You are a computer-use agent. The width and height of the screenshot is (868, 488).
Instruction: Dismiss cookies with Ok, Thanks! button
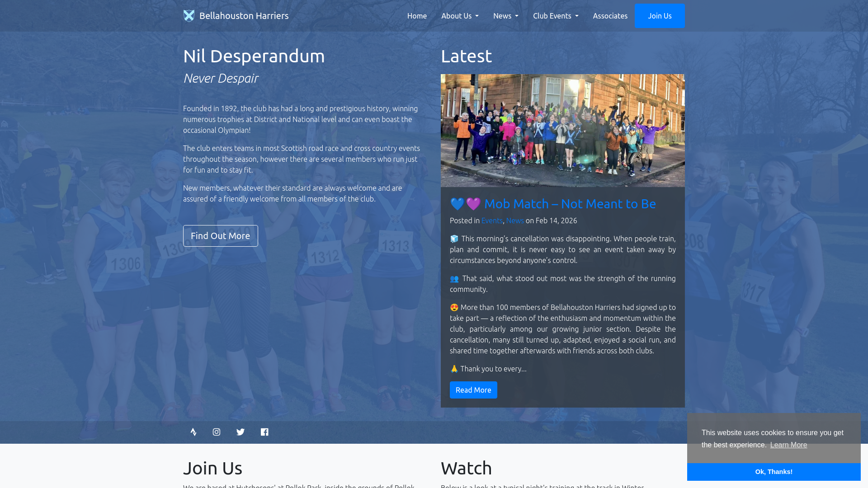pyautogui.click(x=774, y=472)
